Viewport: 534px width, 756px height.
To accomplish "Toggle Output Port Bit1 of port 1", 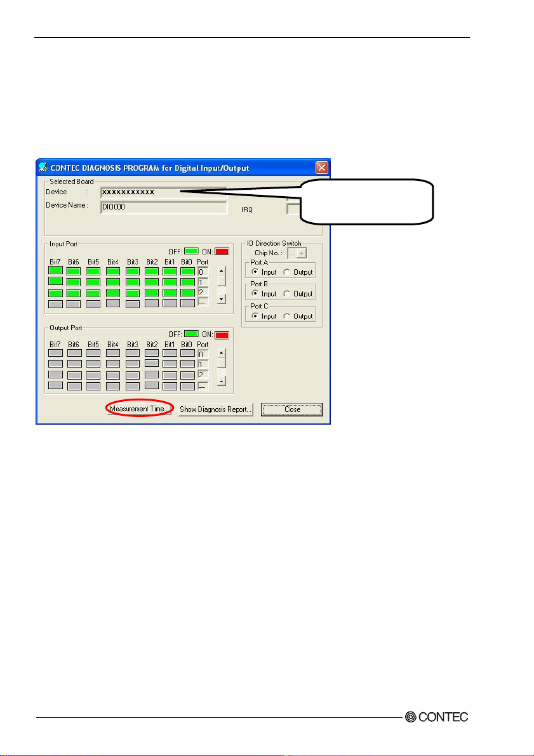I will pos(170,364).
